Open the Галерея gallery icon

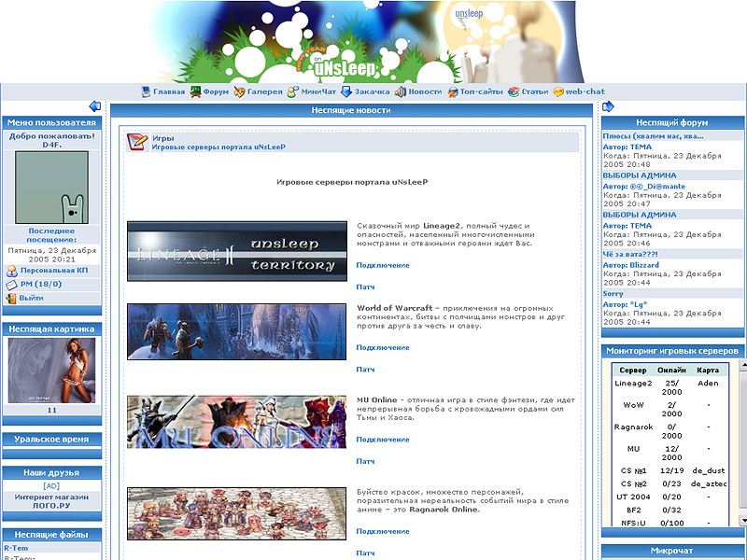coord(239,92)
